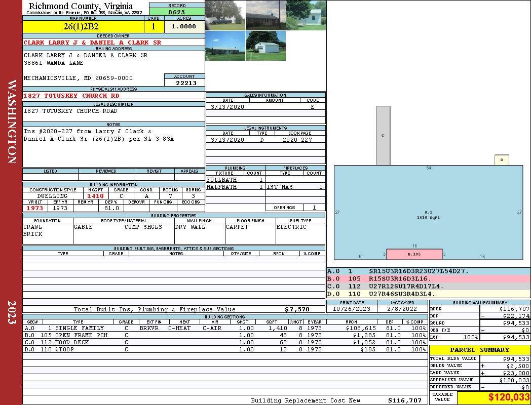Click the red heated square feet value 1410
The image size is (532, 405).
pos(95,196)
